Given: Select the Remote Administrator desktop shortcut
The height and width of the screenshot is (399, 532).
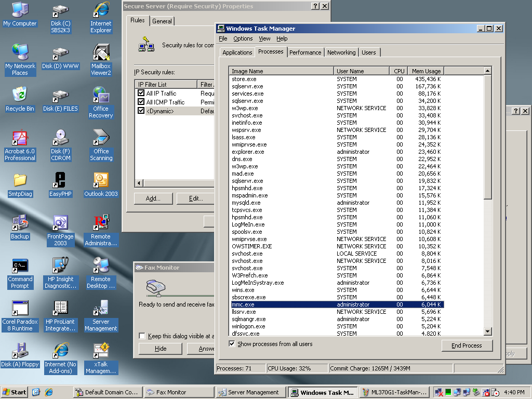Looking at the screenshot, I should coord(101,230).
